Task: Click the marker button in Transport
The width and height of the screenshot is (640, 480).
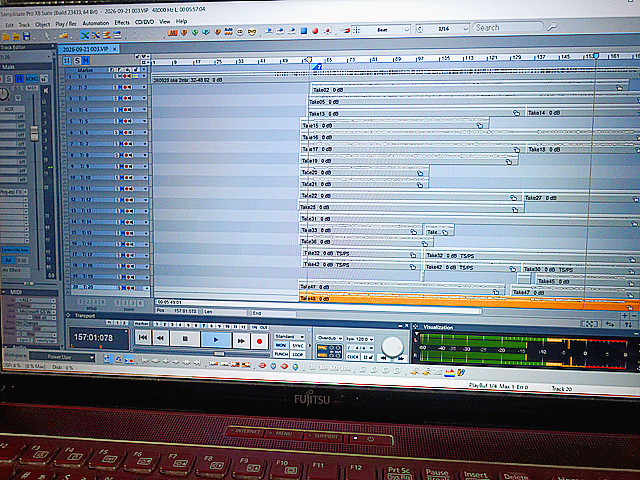Action: coord(141,323)
